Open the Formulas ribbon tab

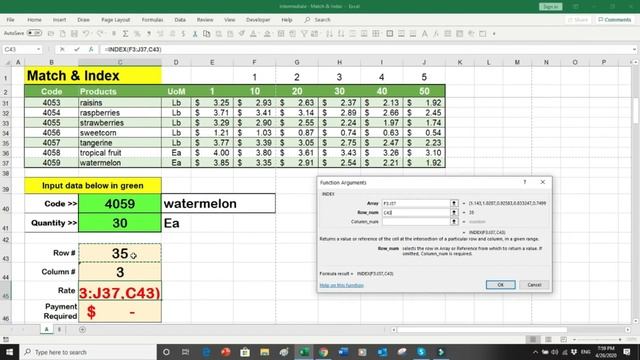coord(153,20)
